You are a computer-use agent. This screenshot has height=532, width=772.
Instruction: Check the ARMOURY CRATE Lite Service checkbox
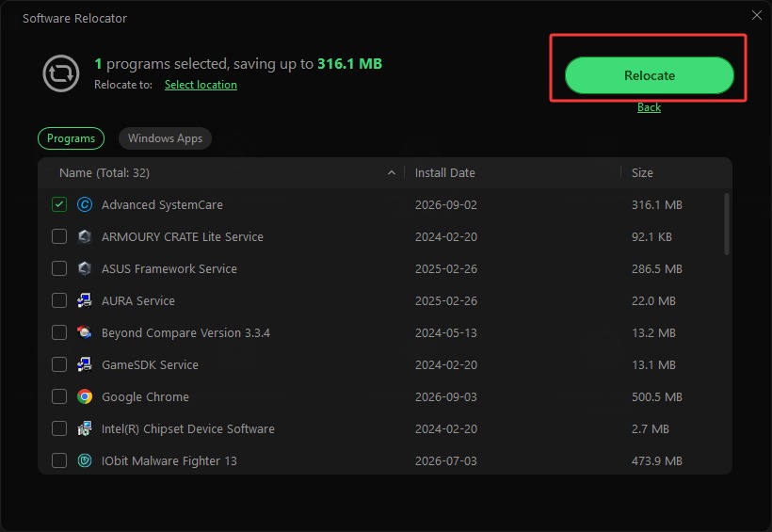(x=59, y=236)
